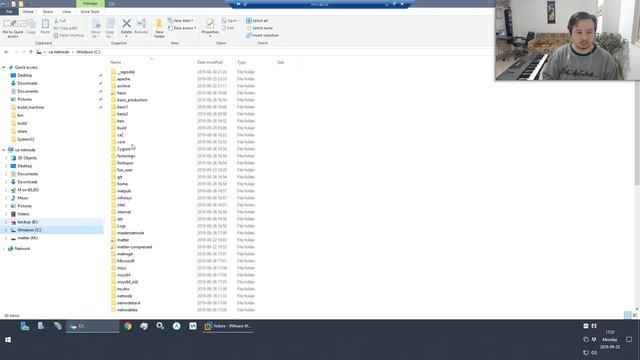
Task: Open the File tab
Action: click(x=9, y=12)
